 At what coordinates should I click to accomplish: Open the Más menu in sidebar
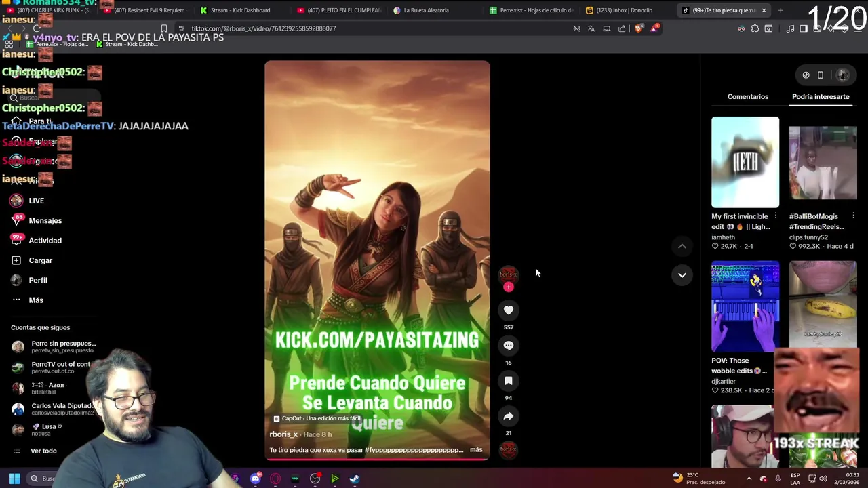pos(27,300)
